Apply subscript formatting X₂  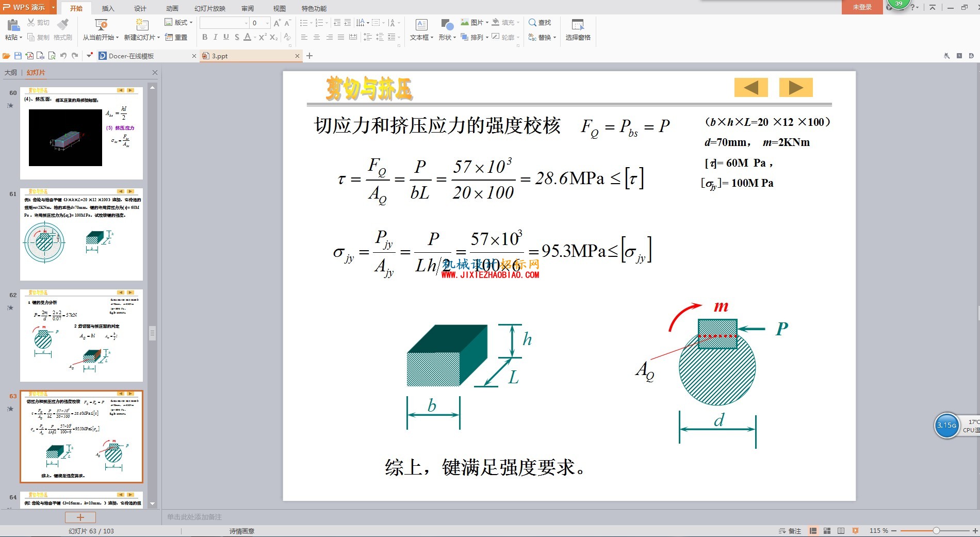(273, 37)
